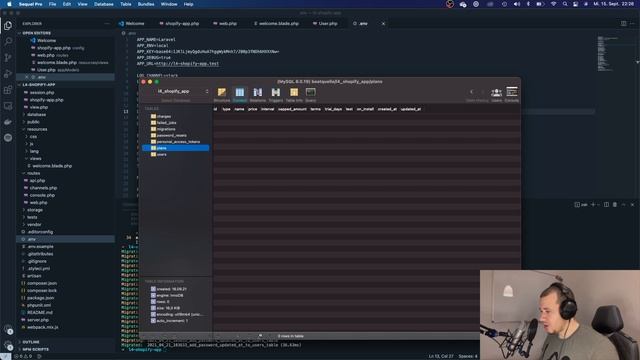Open the Docker icon in VS Code activity bar

point(8,122)
